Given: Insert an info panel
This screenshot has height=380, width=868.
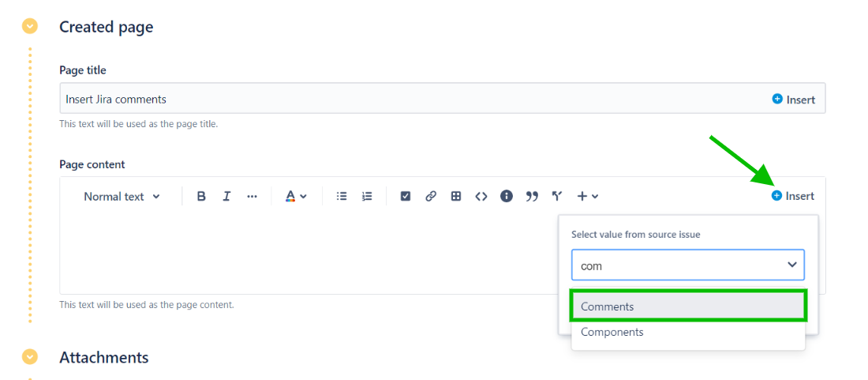Looking at the screenshot, I should pos(507,197).
